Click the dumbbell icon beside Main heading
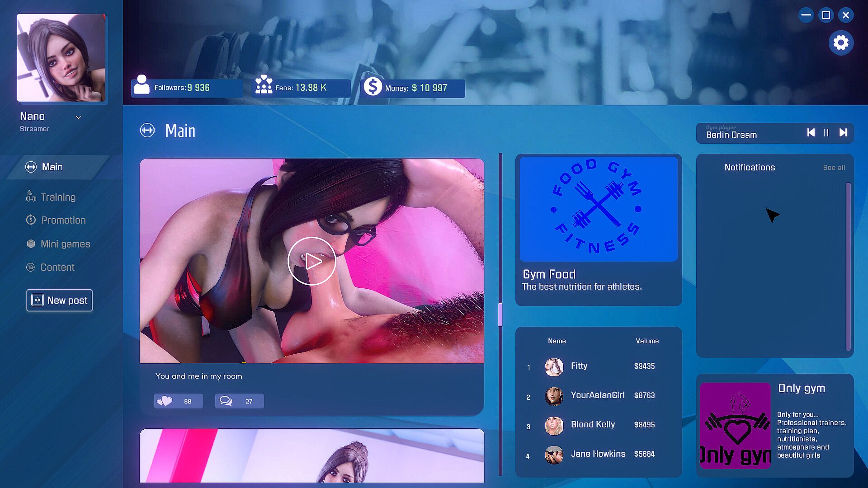Image resolution: width=868 pixels, height=488 pixels. 147,131
